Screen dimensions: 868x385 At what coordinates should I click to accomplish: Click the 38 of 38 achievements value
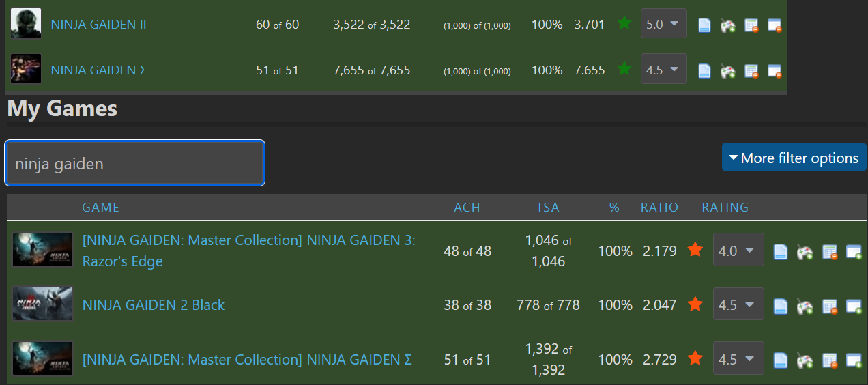[467, 305]
